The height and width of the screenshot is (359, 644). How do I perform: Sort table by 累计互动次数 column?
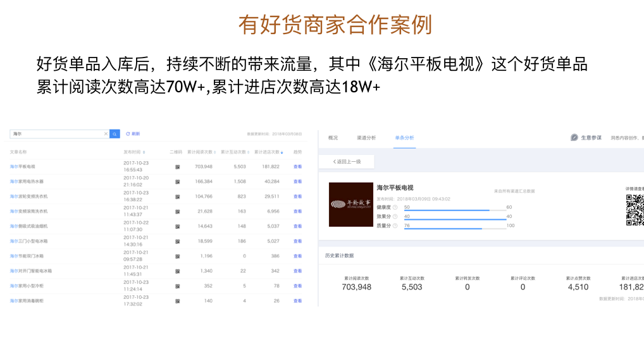[248, 152]
